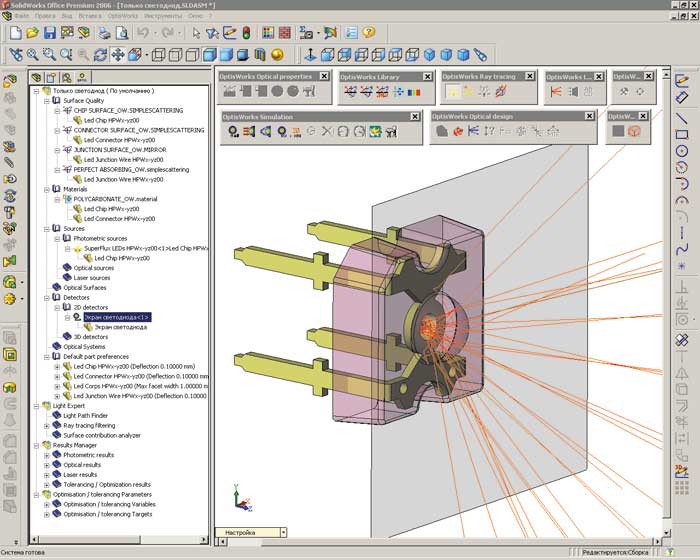
Task: Select the Pan view tool
Action: click(118, 54)
